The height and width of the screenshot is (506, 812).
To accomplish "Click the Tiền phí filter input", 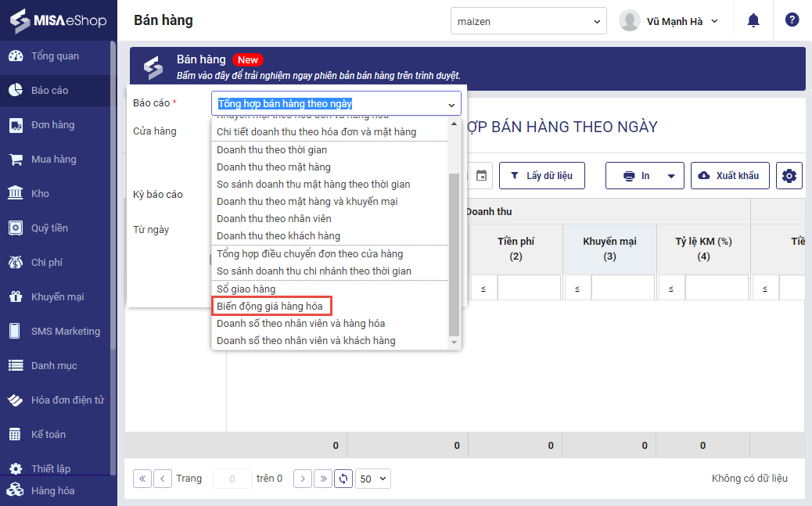I will [529, 288].
